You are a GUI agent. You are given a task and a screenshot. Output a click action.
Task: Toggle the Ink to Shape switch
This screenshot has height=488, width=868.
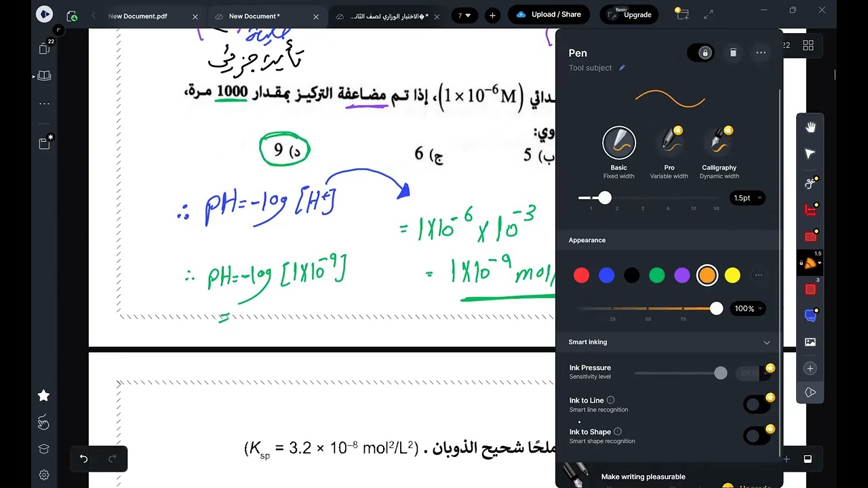coord(756,436)
